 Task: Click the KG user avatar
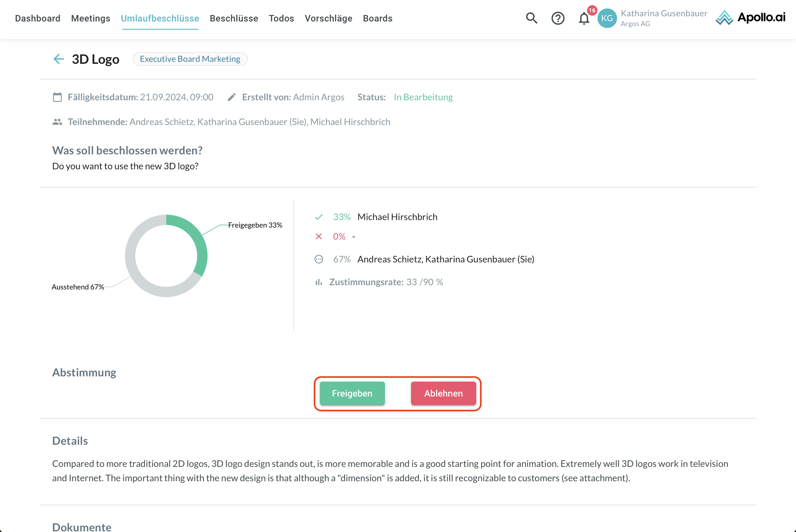point(607,18)
